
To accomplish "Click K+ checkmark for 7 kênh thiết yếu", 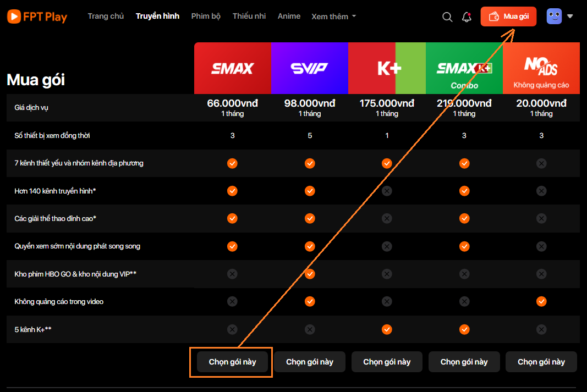I will (x=387, y=163).
